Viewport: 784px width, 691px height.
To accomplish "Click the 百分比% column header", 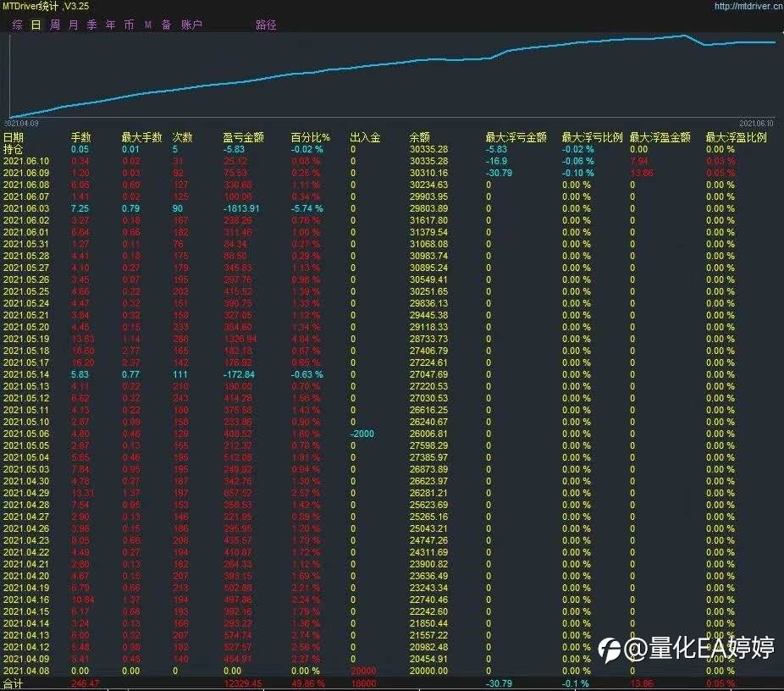I will (311, 137).
